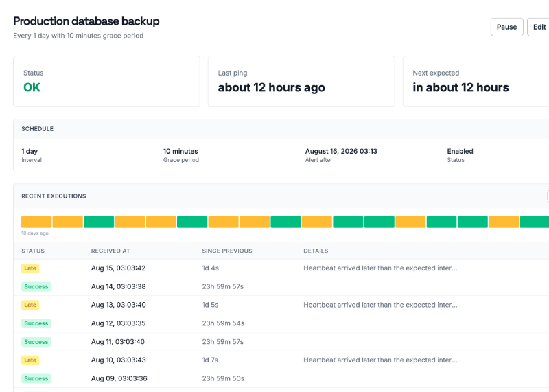Click the STATUS column header
549x392 pixels.
[x=33, y=251]
